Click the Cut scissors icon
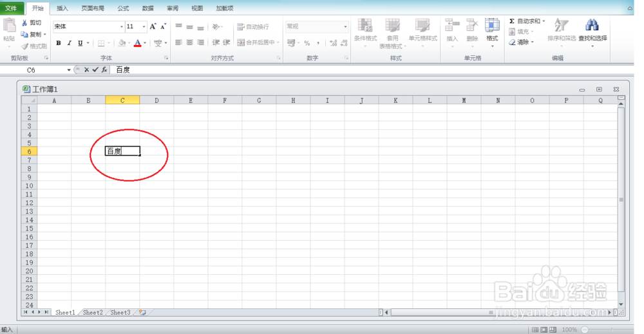This screenshot has height=334, width=644. pos(24,23)
